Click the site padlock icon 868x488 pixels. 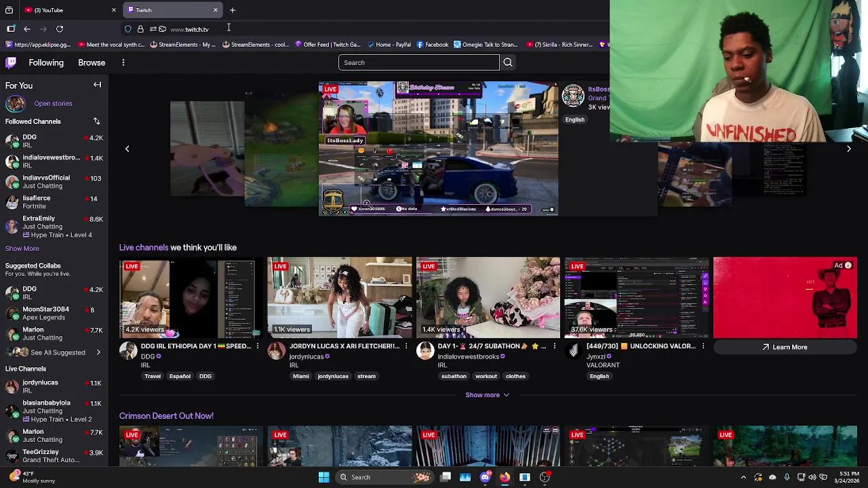pyautogui.click(x=140, y=29)
